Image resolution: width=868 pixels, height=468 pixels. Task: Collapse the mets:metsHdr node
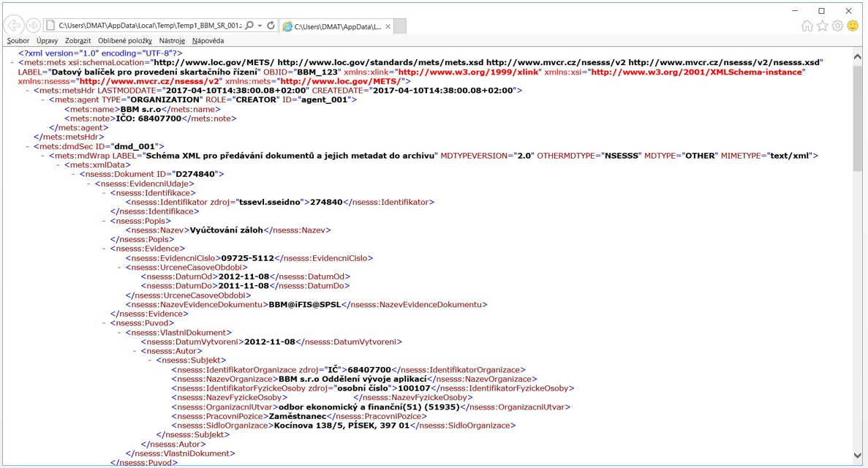click(x=29, y=90)
